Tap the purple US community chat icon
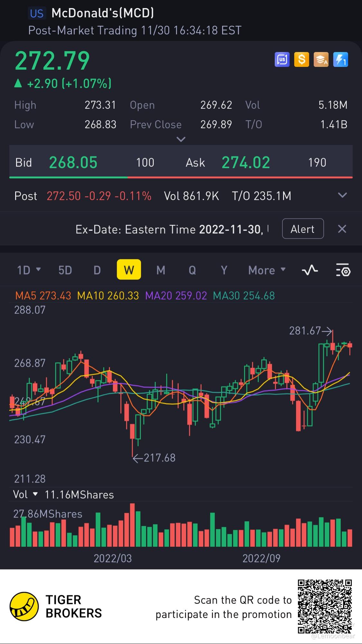The width and height of the screenshot is (362, 644). [282, 60]
